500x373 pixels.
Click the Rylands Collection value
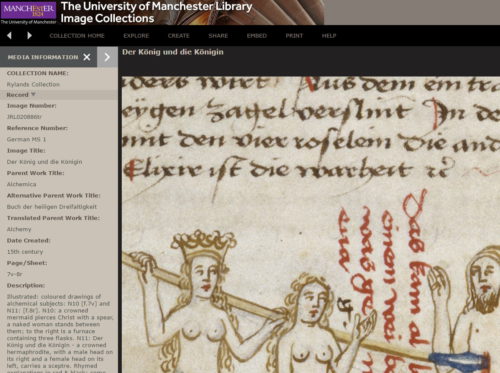[x=33, y=84]
